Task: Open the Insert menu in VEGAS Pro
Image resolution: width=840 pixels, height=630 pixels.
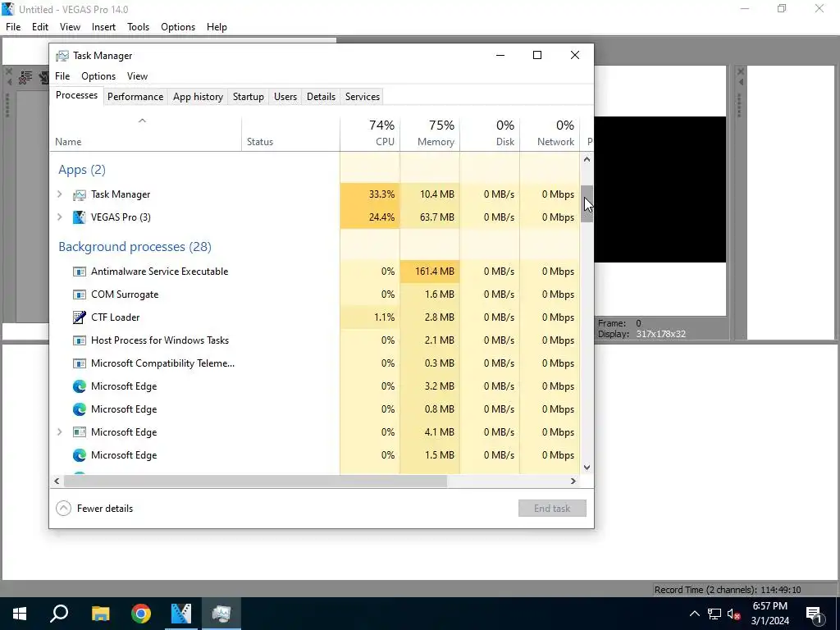Action: click(103, 27)
